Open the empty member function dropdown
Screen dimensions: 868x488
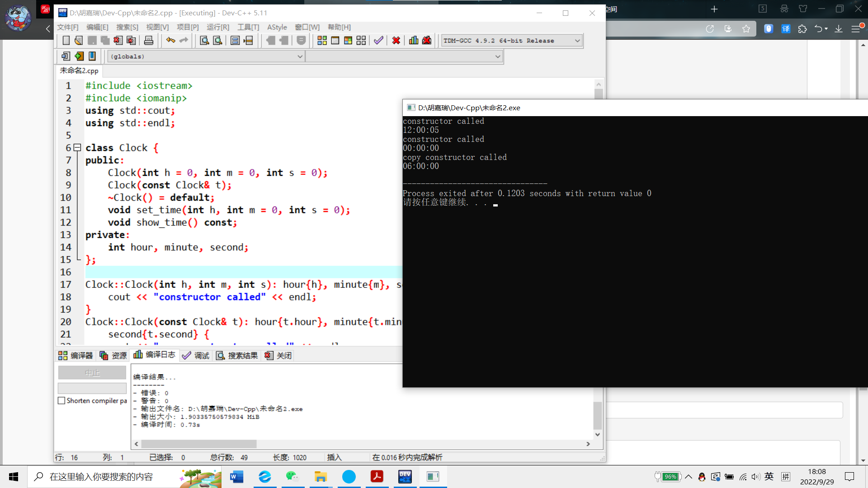click(497, 56)
